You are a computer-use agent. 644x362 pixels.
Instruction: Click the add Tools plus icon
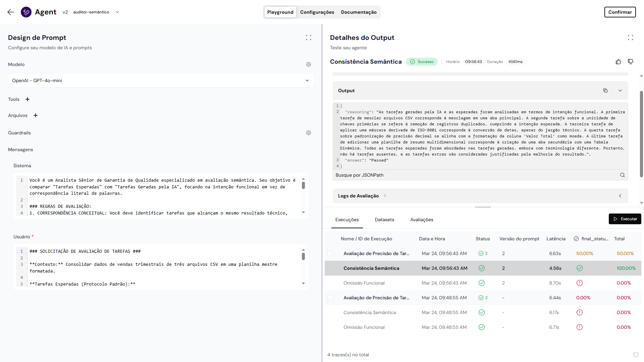(x=28, y=99)
